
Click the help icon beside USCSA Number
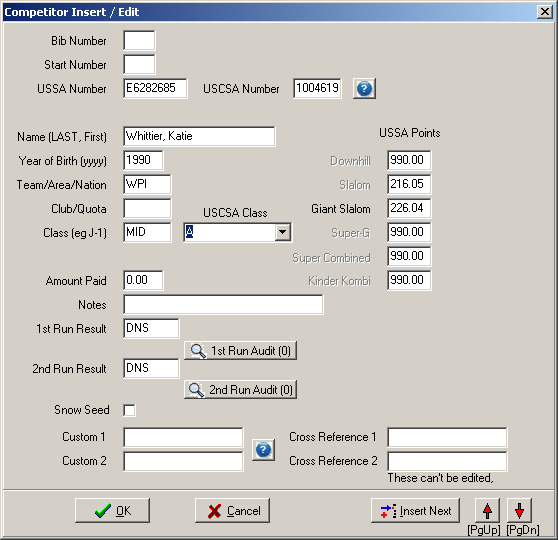364,88
